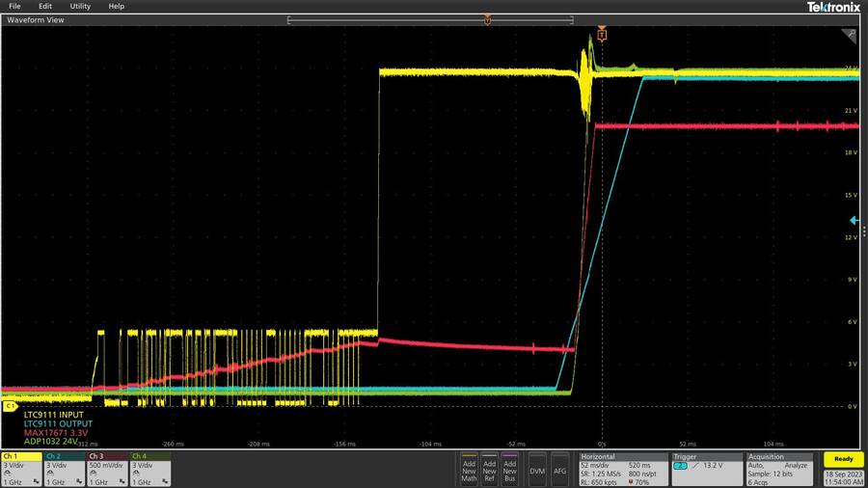Viewport: 868px width, 488px height.
Task: Click the yellow Ready status button
Action: 843,460
